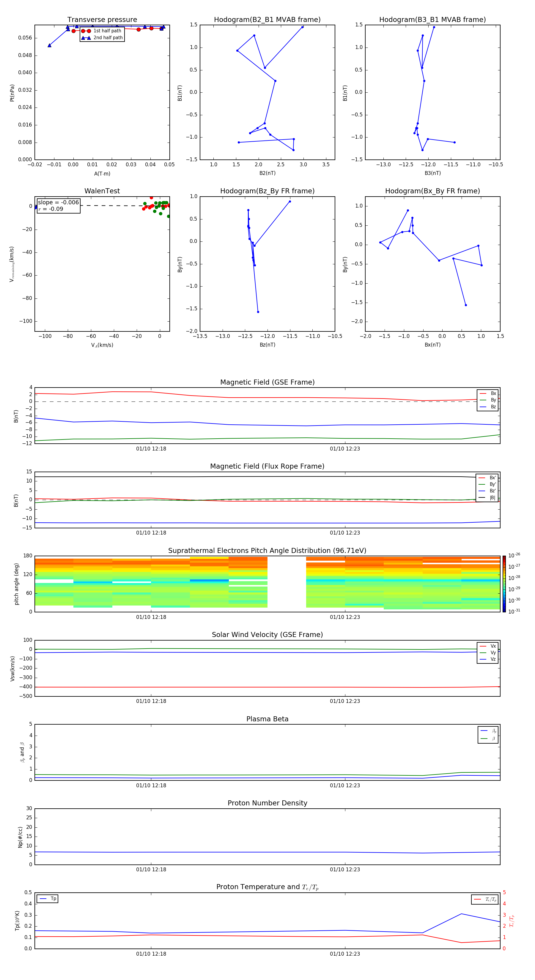Click the 'Np(#/cc)' y-axis label

tap(20, 837)
